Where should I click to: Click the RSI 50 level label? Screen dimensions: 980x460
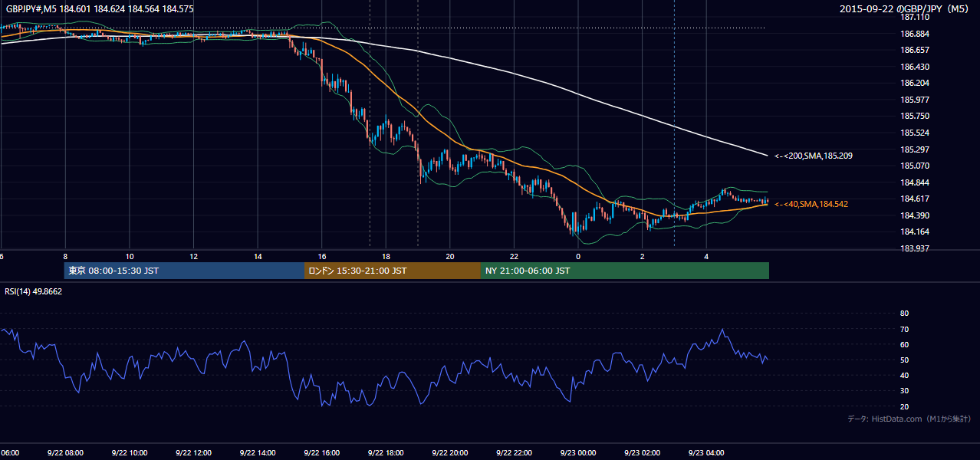tap(904, 360)
